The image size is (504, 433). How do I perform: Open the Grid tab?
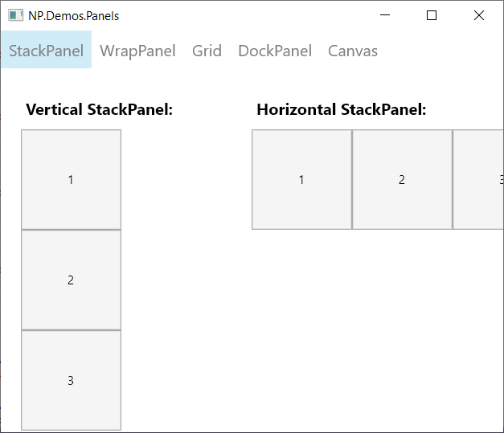coord(207,51)
